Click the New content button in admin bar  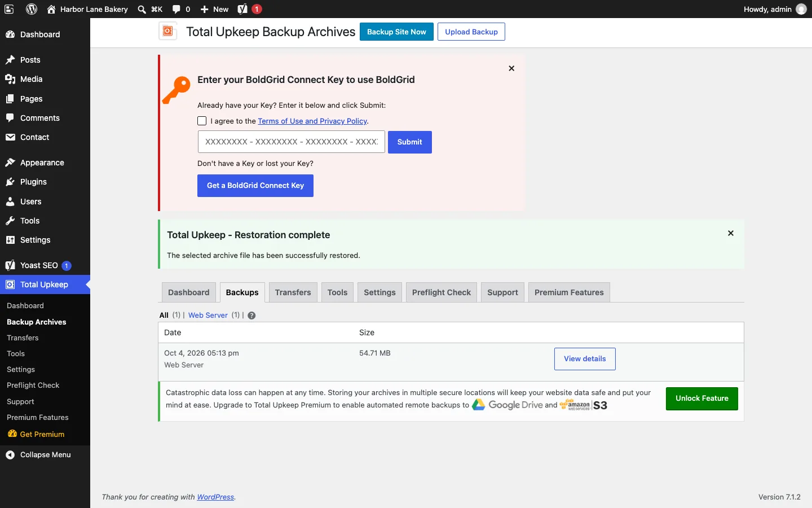[214, 9]
